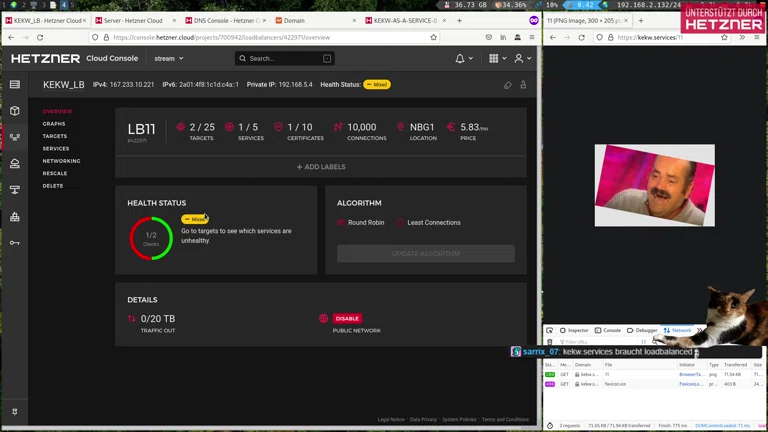Open Security key icon in sidebar

(x=15, y=243)
